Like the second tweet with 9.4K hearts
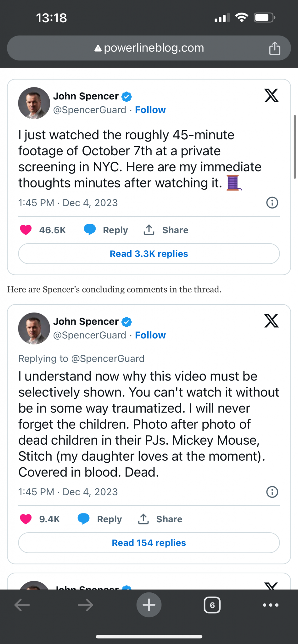 pyautogui.click(x=26, y=519)
